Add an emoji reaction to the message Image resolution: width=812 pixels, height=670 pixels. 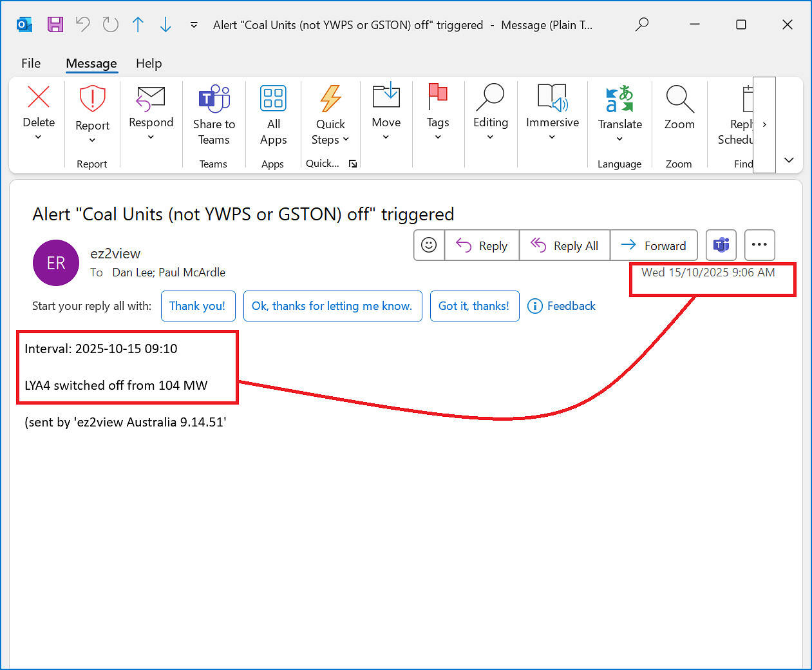click(x=429, y=245)
